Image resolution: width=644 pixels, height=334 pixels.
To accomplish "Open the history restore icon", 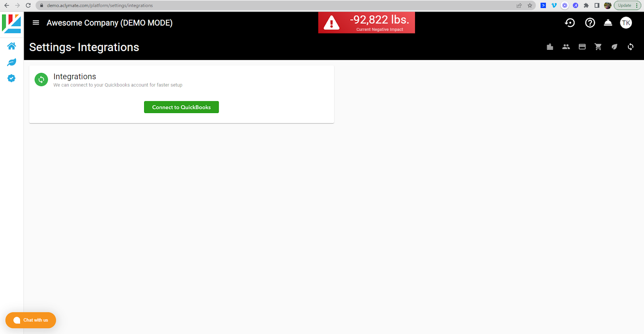I will [x=570, y=23].
